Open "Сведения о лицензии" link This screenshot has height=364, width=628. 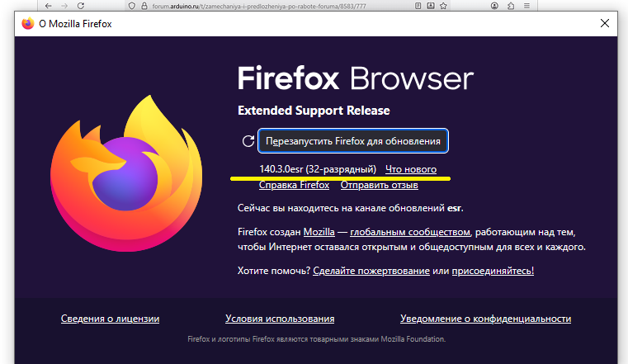click(x=110, y=319)
